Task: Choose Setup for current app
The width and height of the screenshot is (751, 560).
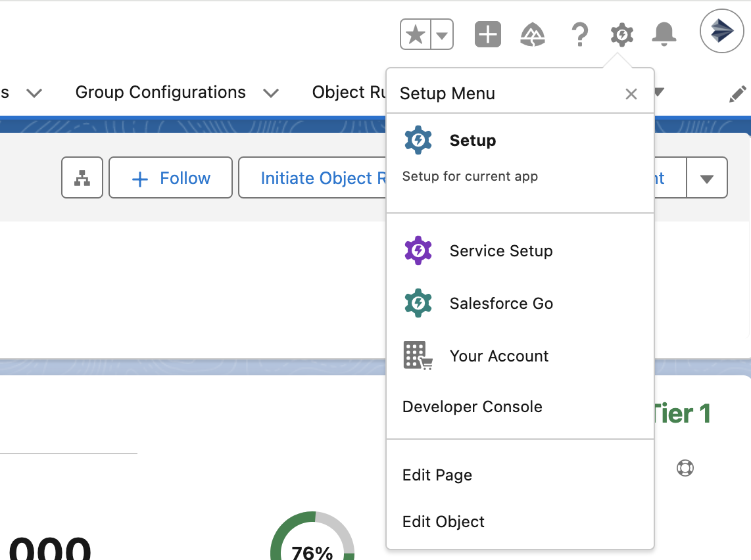Action: click(520, 163)
